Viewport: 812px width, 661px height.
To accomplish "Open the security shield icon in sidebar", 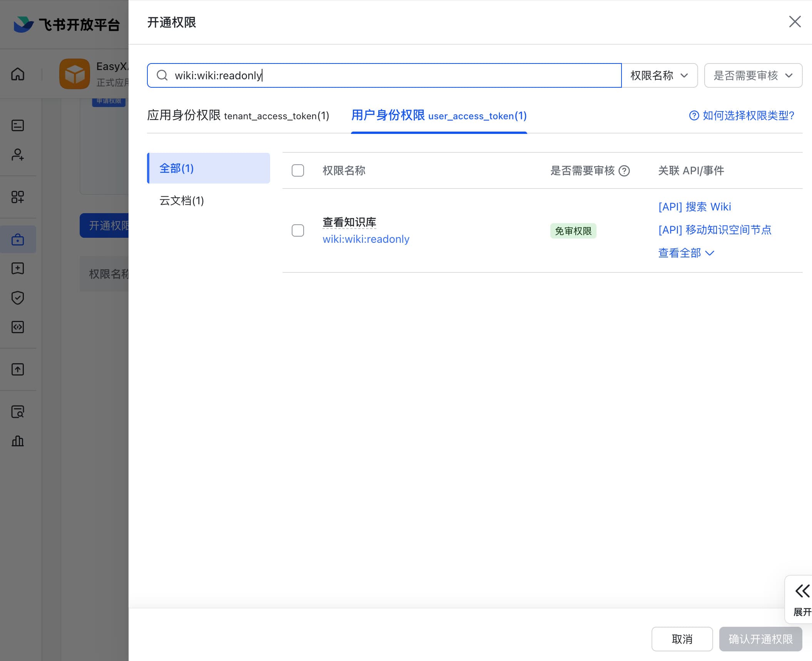I will (18, 298).
